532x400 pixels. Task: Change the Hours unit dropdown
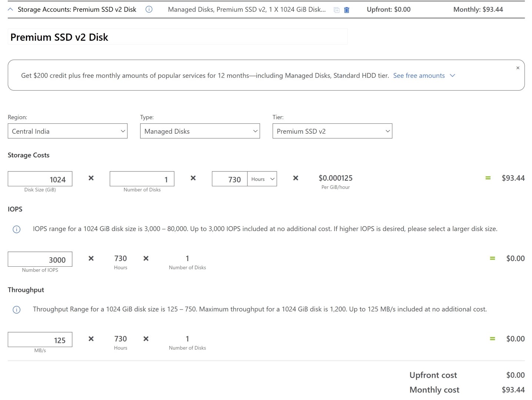click(262, 179)
